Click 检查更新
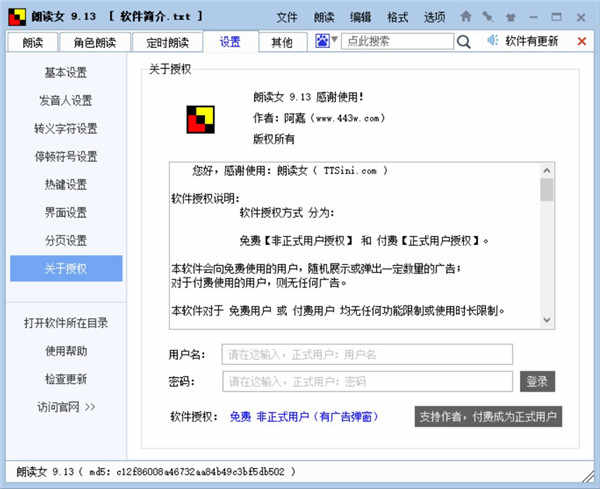The height and width of the screenshot is (489, 600). (x=66, y=378)
